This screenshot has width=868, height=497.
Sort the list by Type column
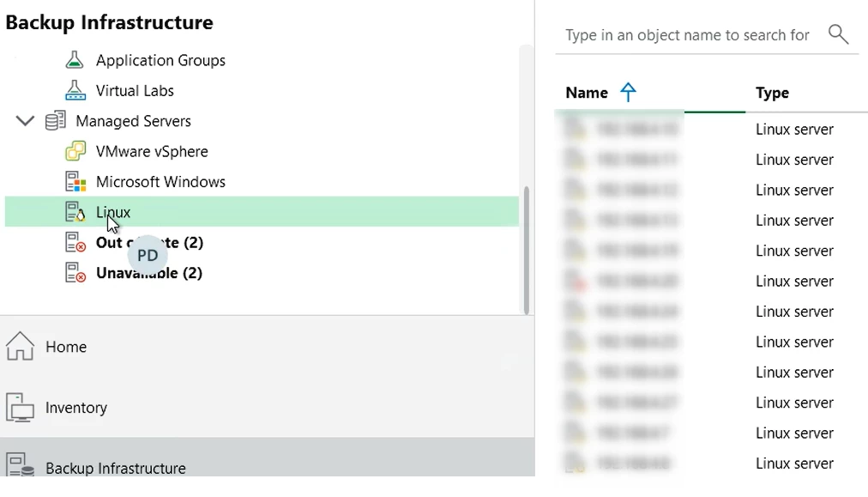click(772, 93)
